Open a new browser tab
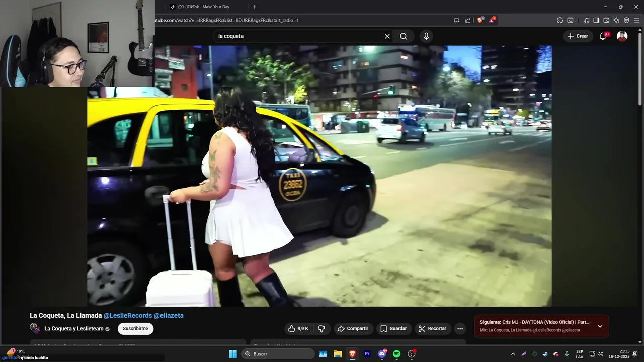The height and width of the screenshot is (362, 644). point(254,7)
